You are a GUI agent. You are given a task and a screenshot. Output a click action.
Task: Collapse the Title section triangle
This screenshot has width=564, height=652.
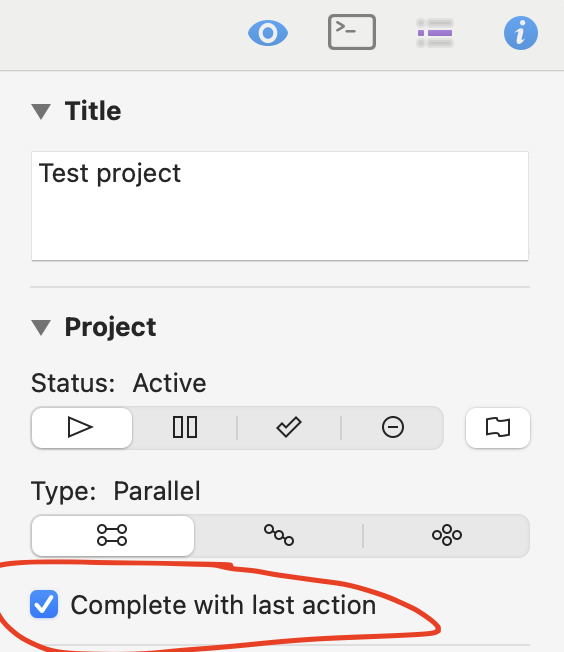click(41, 112)
